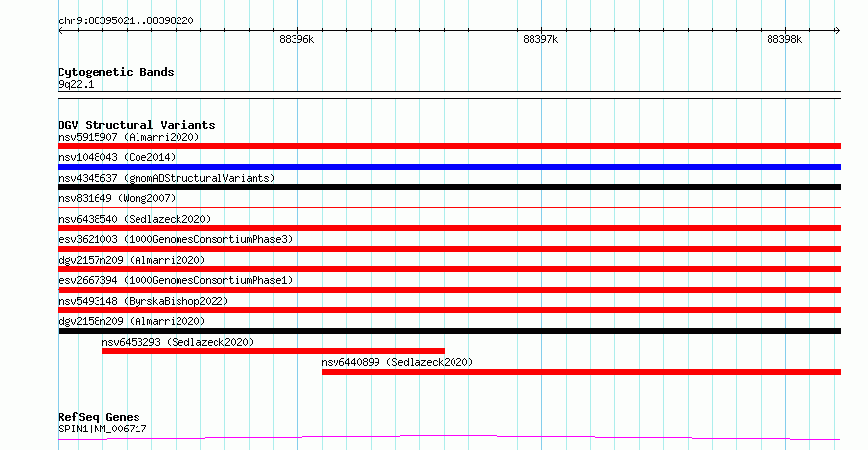Select the red nsv6440899 variant bar
Screen dimensions: 868x450
581,372
